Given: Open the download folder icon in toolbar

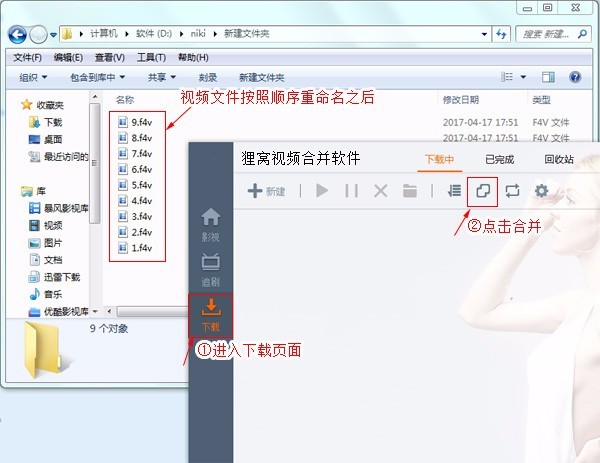Looking at the screenshot, I should (x=410, y=191).
